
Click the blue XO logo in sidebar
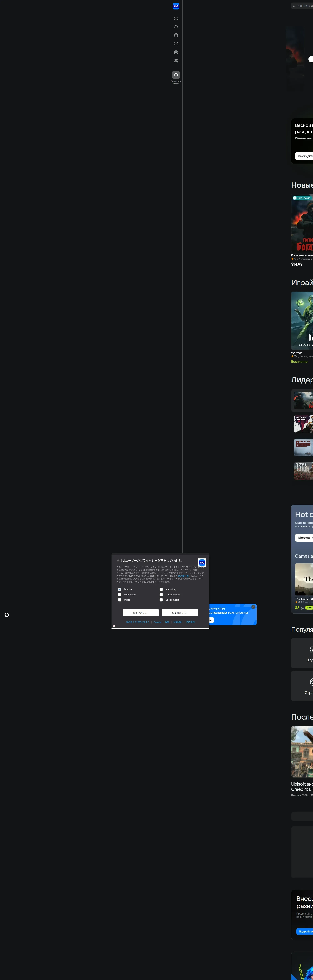point(176,6)
